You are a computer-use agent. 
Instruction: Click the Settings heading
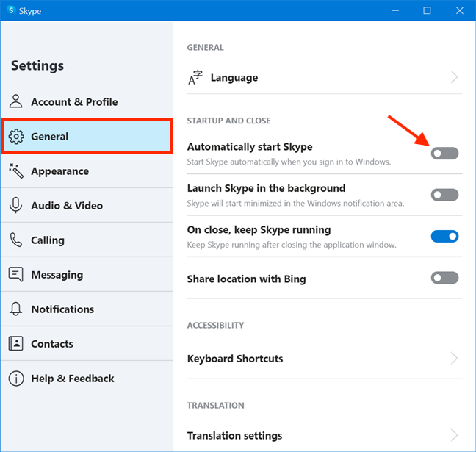tap(37, 65)
